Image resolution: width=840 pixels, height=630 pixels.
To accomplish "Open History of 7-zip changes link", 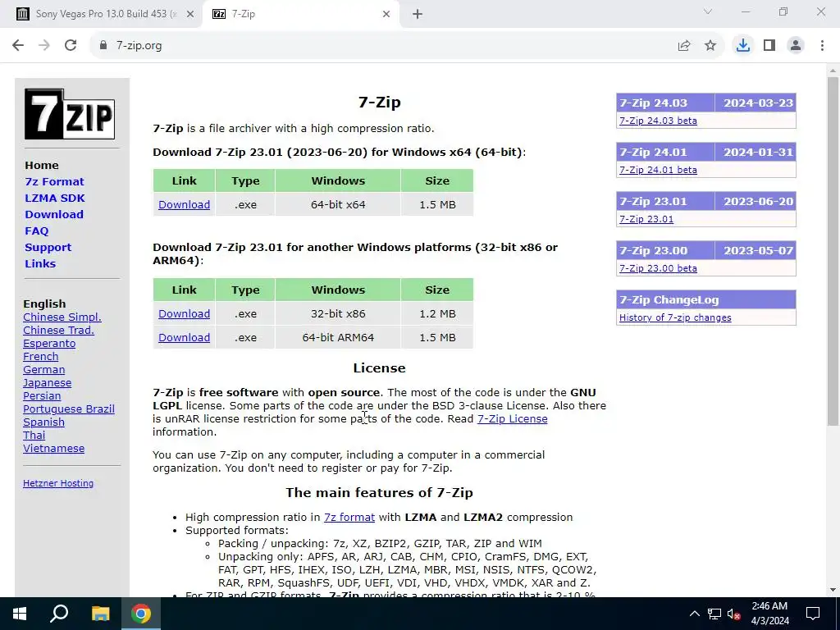I will [x=675, y=317].
